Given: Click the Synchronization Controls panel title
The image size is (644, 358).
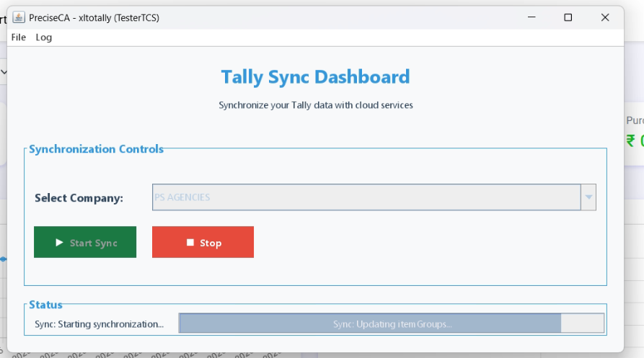Looking at the screenshot, I should point(96,149).
